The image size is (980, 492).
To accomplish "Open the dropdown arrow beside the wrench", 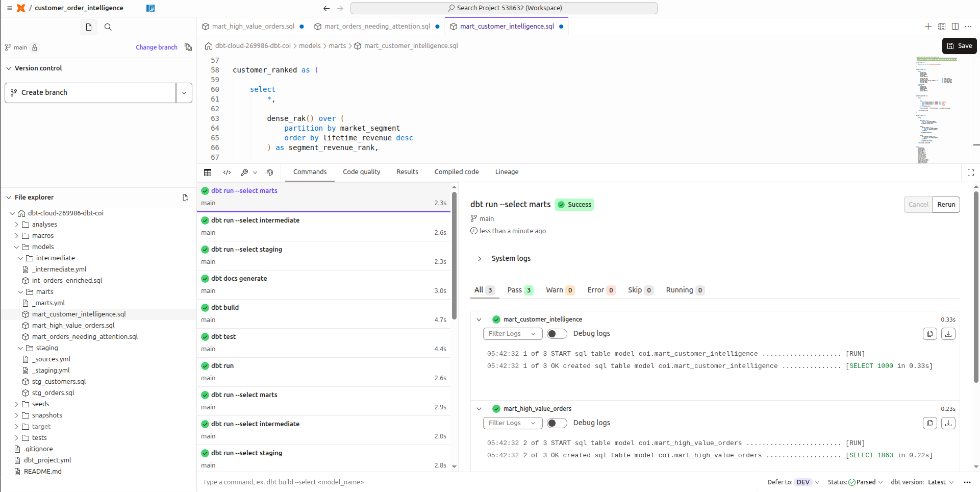I will pos(255,173).
